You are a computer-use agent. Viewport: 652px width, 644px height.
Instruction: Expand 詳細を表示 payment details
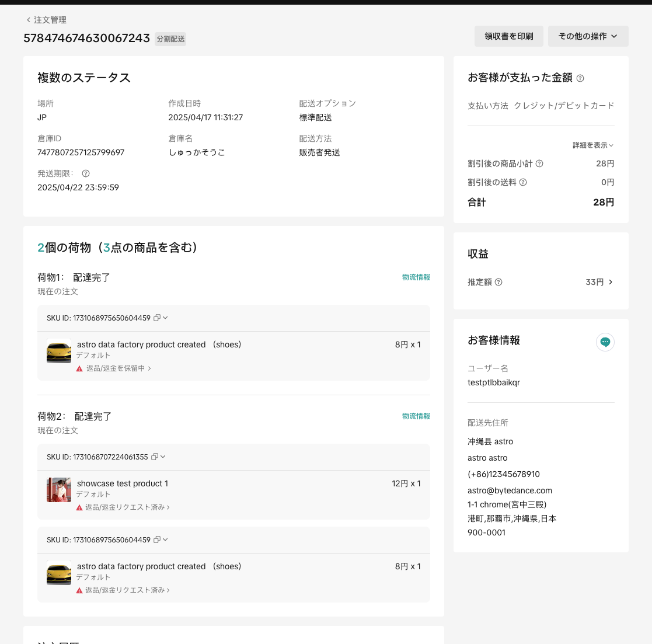point(592,145)
